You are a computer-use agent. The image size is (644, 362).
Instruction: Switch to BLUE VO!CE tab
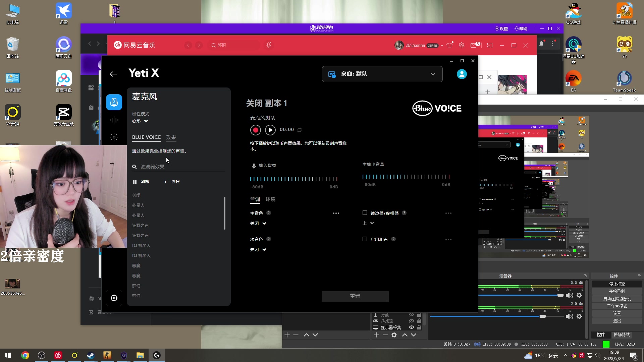(146, 137)
